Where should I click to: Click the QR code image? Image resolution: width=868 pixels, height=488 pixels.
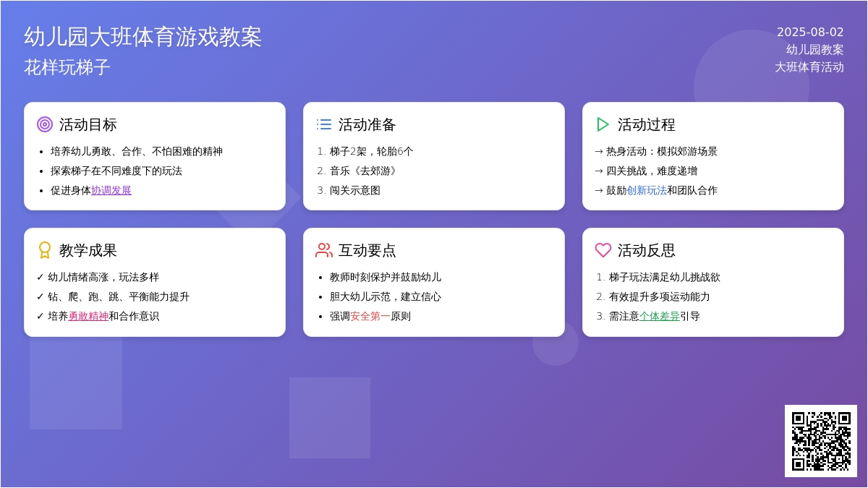click(x=821, y=441)
